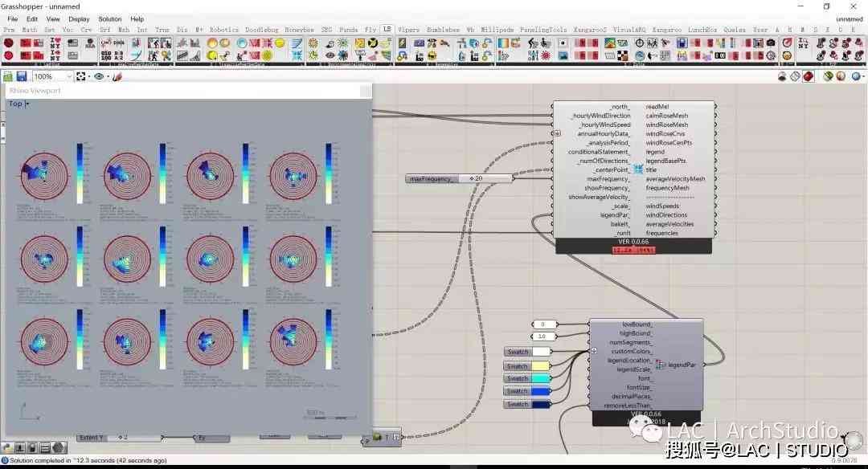Click the white Swatch color

(x=541, y=351)
